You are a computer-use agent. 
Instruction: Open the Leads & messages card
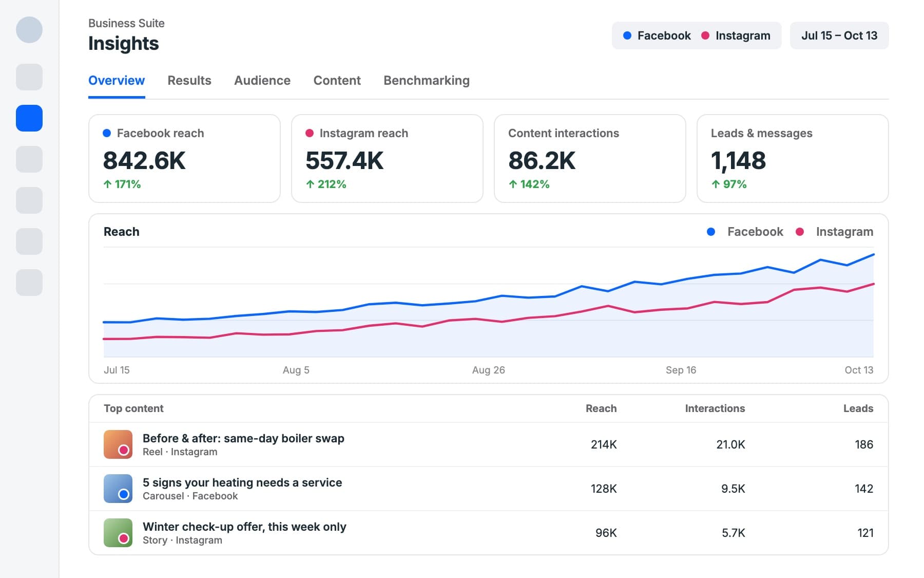tap(793, 158)
